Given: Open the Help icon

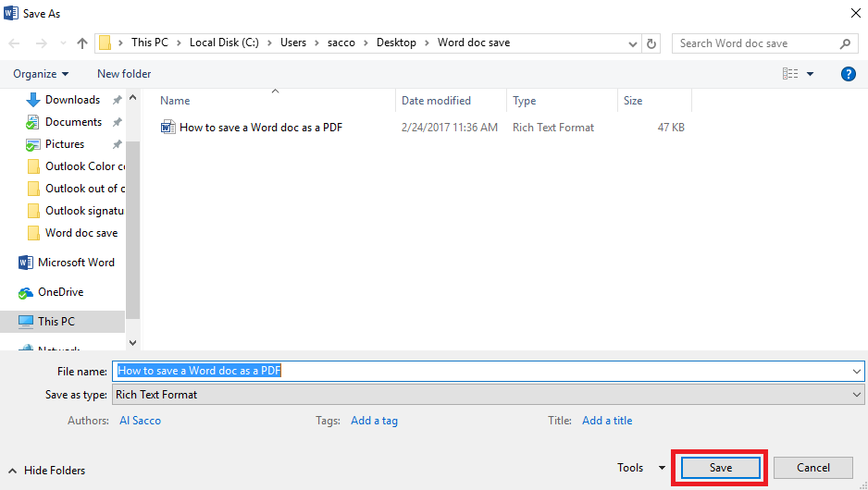Looking at the screenshot, I should tap(848, 74).
